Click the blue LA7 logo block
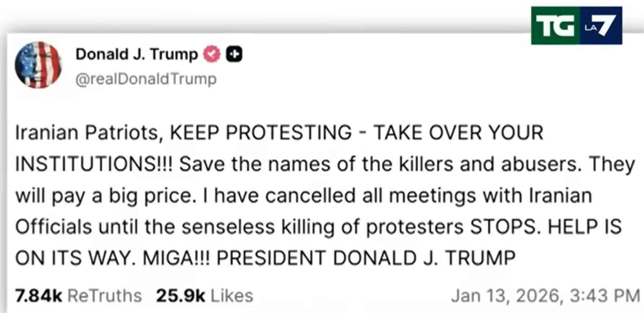644x313 pixels. coord(601,26)
